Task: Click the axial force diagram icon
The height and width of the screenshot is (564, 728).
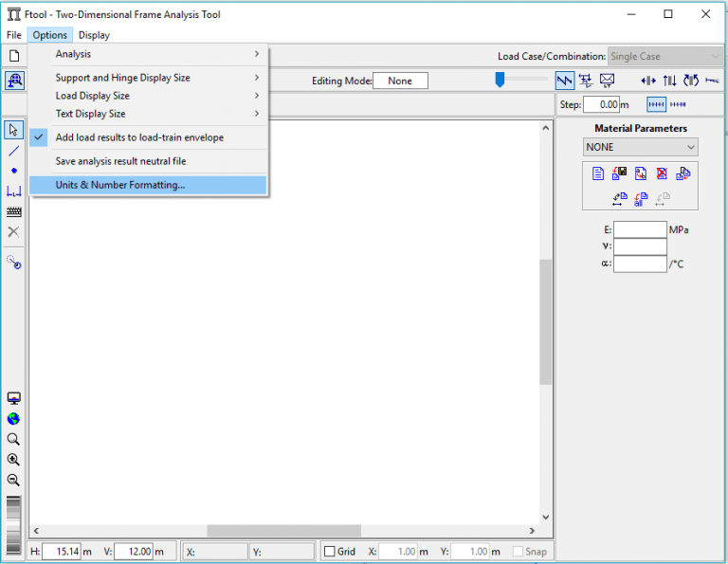Action: point(648,81)
